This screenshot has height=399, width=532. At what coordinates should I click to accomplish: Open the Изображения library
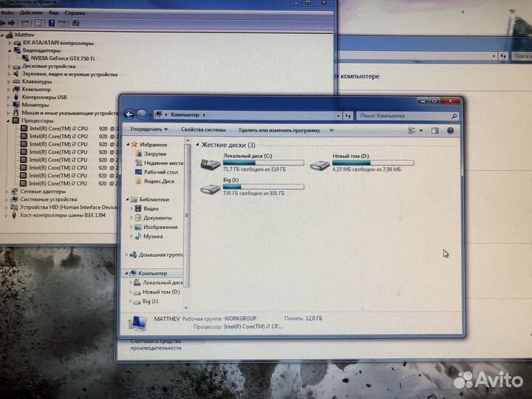point(160,227)
